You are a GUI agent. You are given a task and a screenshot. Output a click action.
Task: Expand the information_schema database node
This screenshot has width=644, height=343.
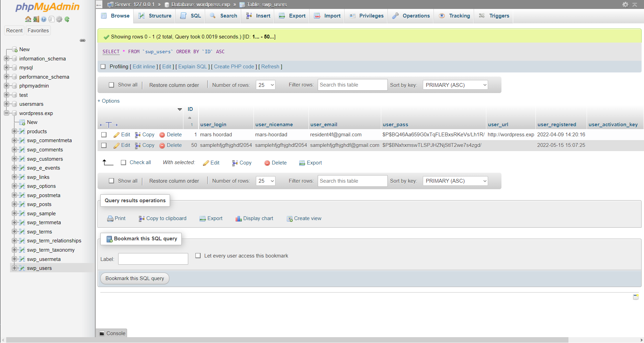point(7,59)
